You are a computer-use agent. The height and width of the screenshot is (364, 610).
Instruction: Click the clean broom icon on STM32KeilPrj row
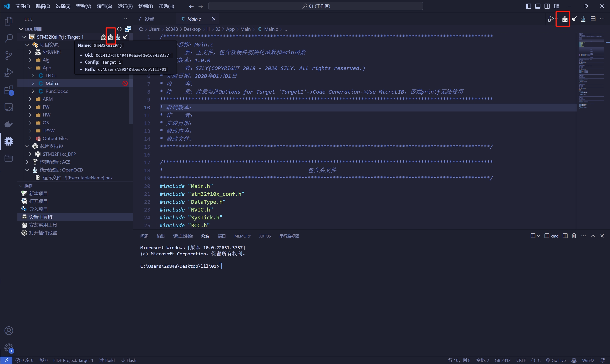pos(125,37)
